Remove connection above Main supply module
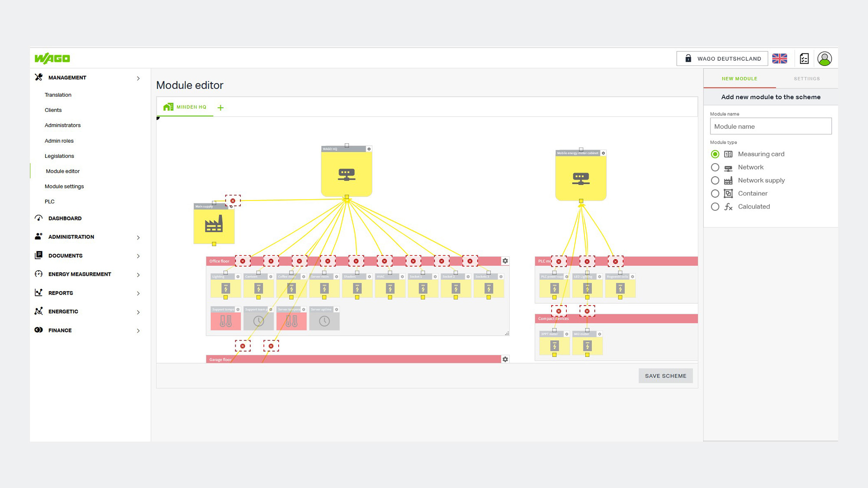Image resolution: width=868 pixels, height=488 pixels. click(233, 201)
